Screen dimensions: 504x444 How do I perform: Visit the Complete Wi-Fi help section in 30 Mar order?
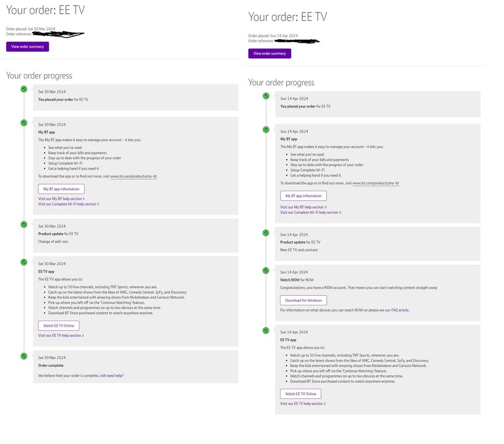coord(68,204)
